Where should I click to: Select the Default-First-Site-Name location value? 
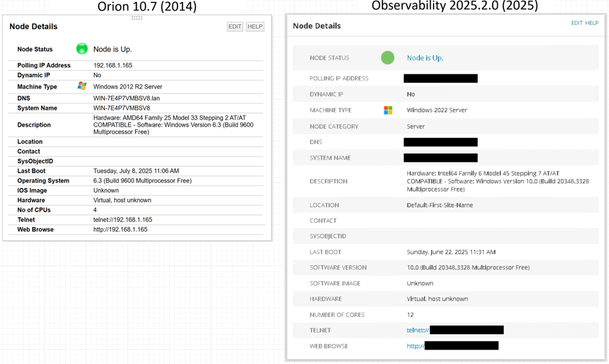tap(440, 205)
